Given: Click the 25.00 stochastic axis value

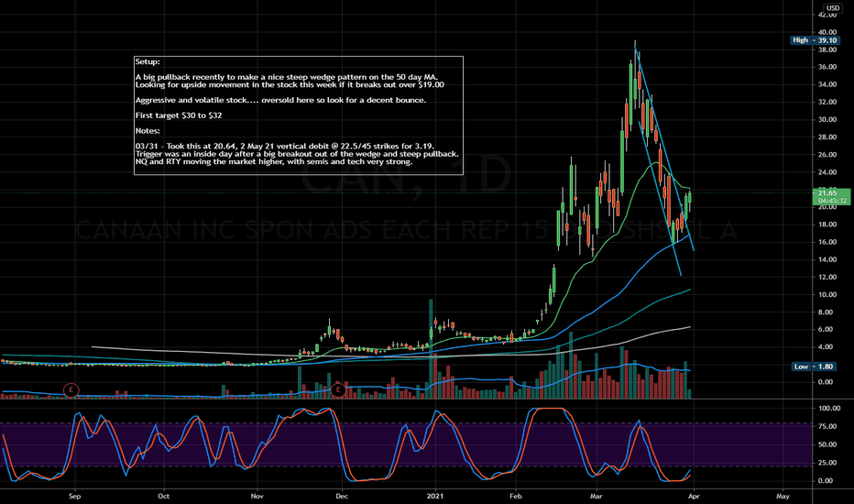Looking at the screenshot, I should [x=827, y=463].
